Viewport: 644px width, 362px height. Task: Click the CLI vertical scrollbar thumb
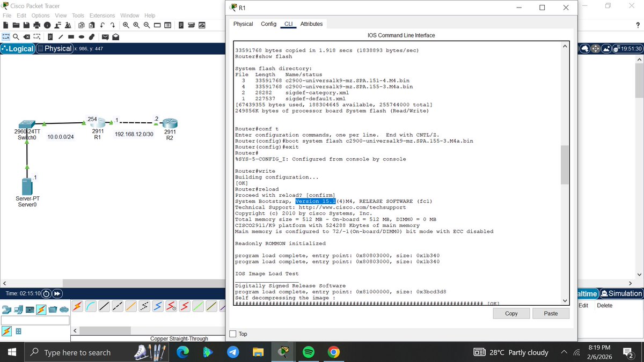pyautogui.click(x=564, y=165)
